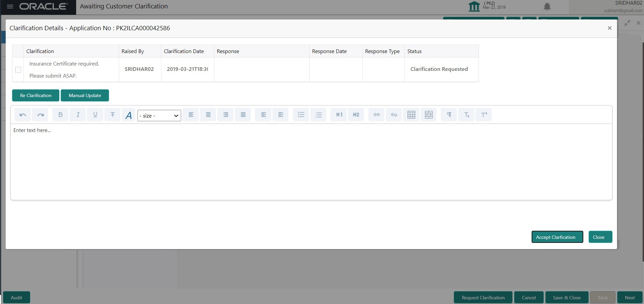Toggle the paragraph mark tool
This screenshot has height=304, width=644.
449,115
